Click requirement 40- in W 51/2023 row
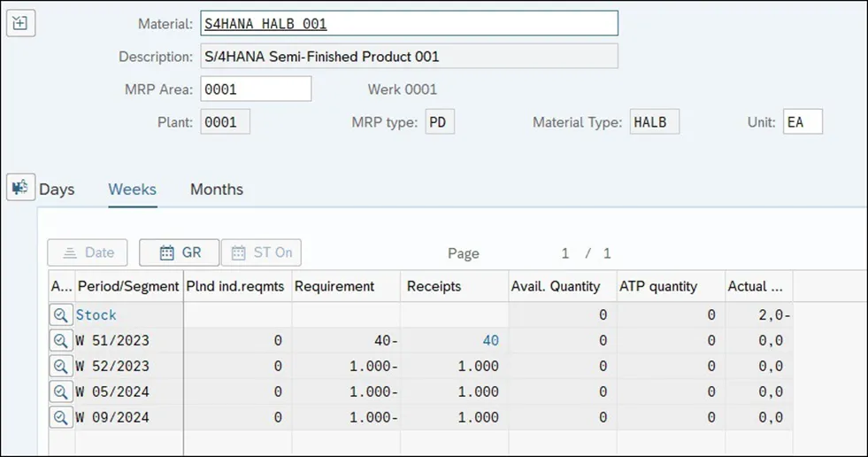 [x=386, y=341]
